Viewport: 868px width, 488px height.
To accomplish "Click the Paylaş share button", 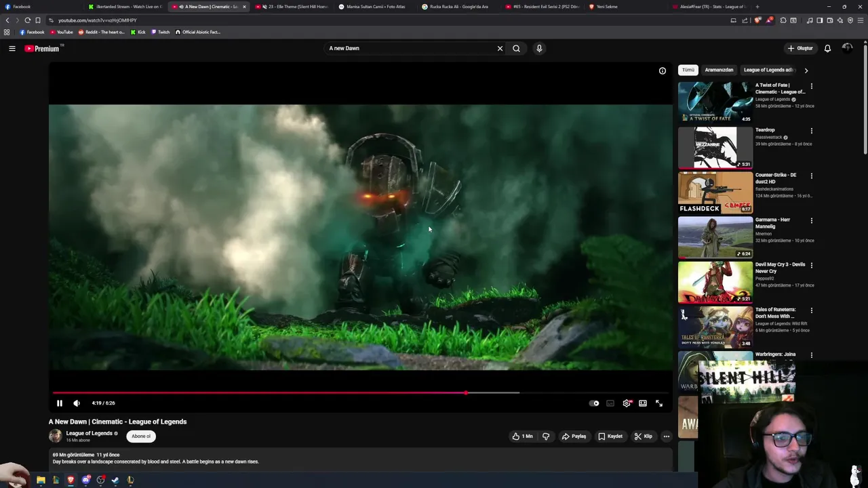I will [x=574, y=436].
